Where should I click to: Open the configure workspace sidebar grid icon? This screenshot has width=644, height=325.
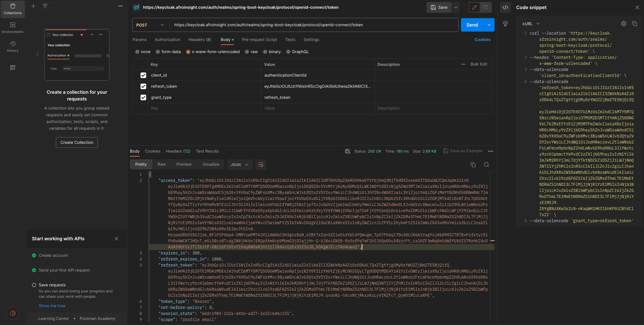pyautogui.click(x=13, y=68)
